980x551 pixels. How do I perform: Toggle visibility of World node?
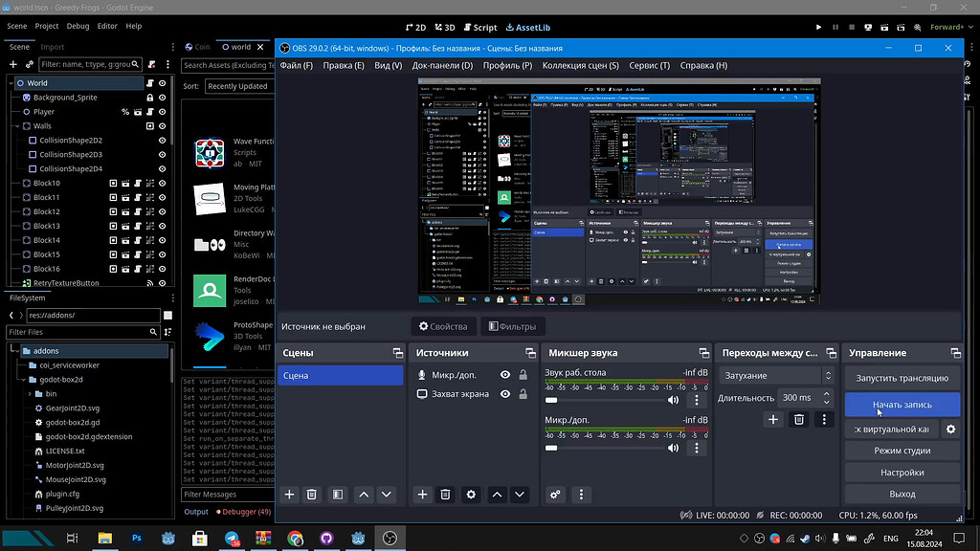[x=163, y=83]
